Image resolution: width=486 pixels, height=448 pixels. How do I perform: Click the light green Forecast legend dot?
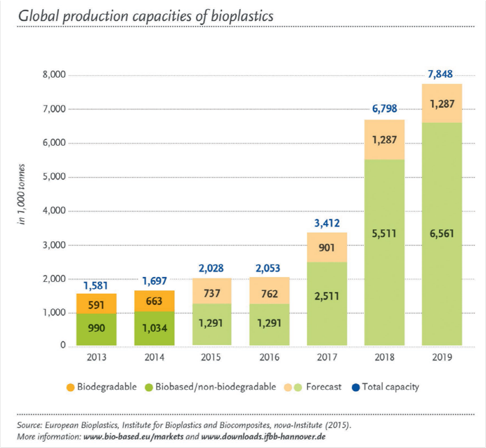click(x=298, y=388)
